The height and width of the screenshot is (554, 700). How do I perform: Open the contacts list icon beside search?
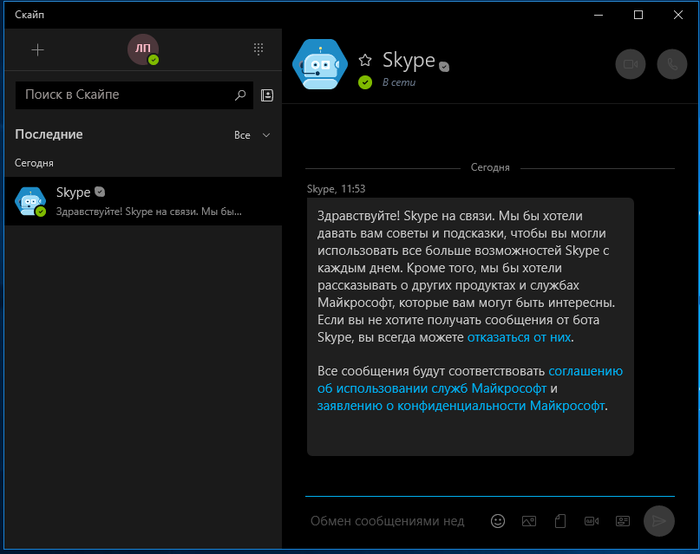(x=267, y=95)
